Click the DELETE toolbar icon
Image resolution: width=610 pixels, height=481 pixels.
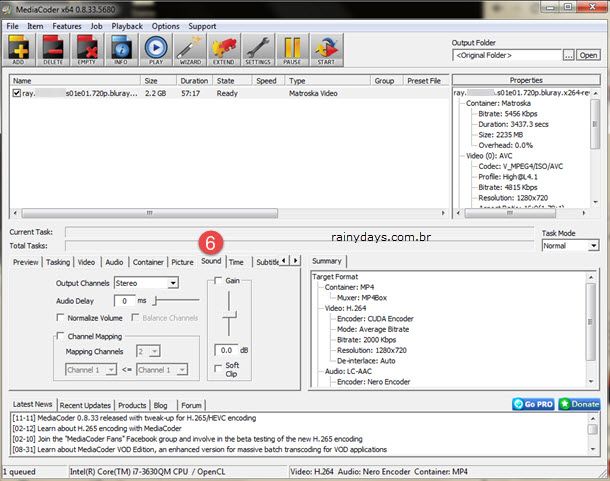coord(53,49)
